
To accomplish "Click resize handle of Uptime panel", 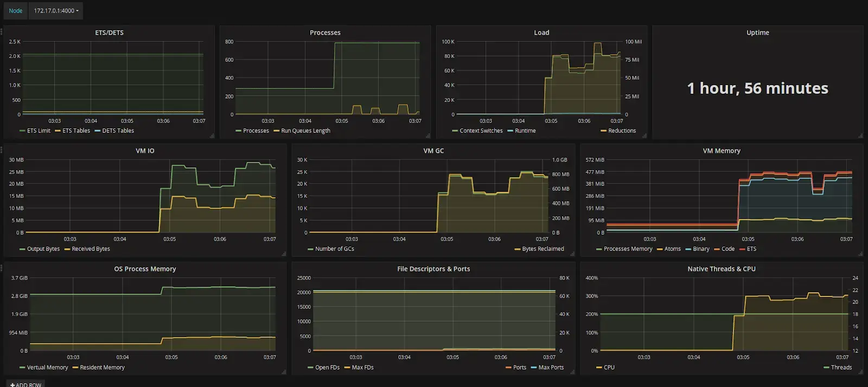I will [860, 136].
